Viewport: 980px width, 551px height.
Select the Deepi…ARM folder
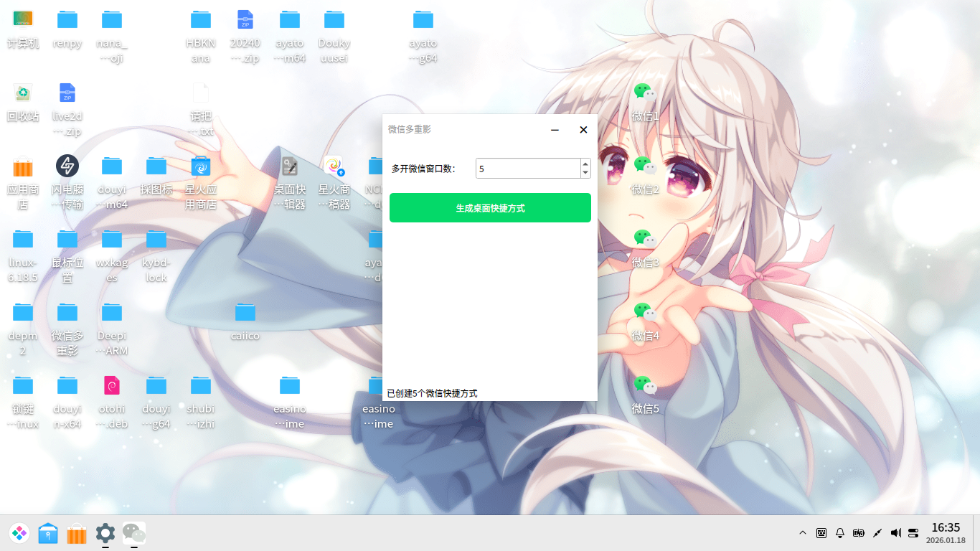112,329
